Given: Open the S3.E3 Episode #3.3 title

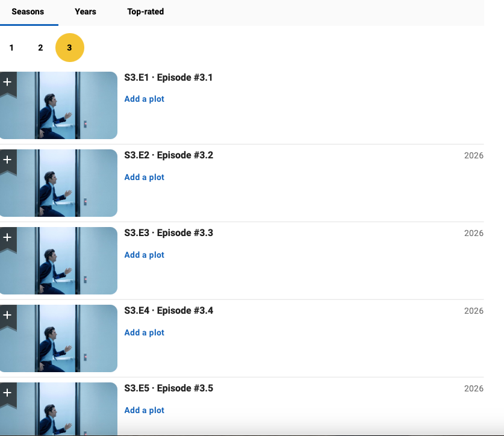Looking at the screenshot, I should coord(169,233).
